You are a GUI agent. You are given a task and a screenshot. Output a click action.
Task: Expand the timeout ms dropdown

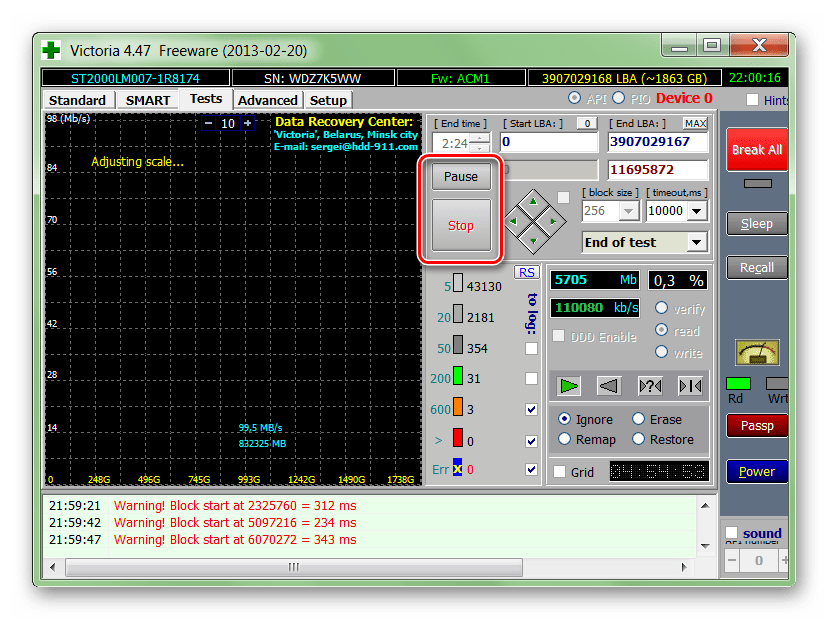tap(697, 211)
